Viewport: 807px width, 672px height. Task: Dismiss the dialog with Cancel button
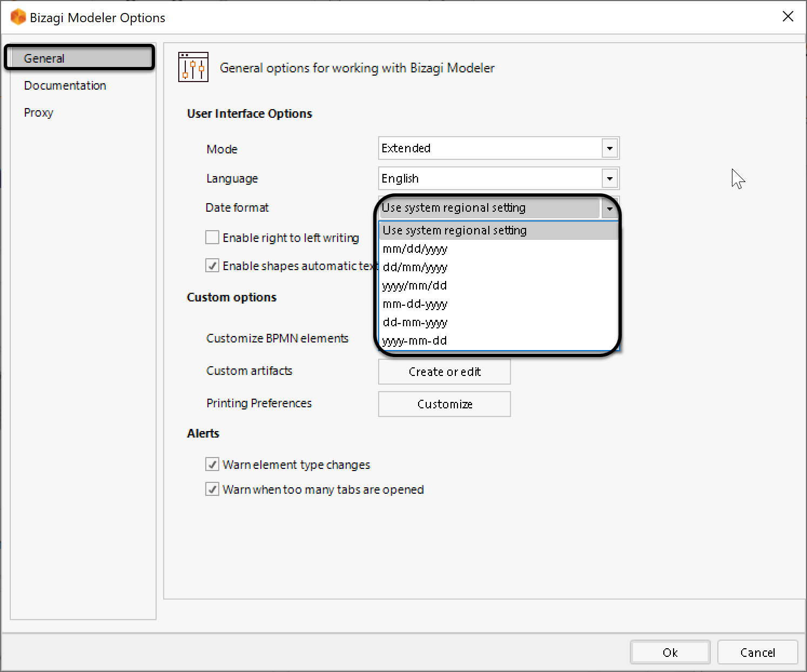point(758,653)
